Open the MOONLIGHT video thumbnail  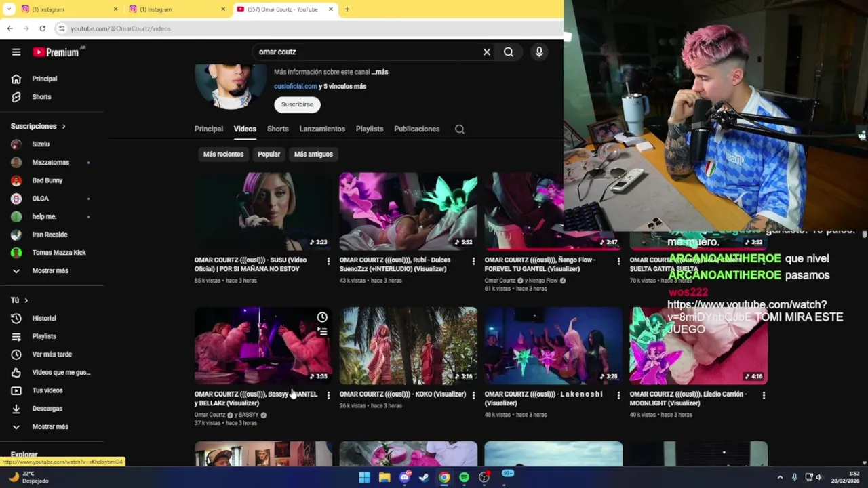(698, 346)
